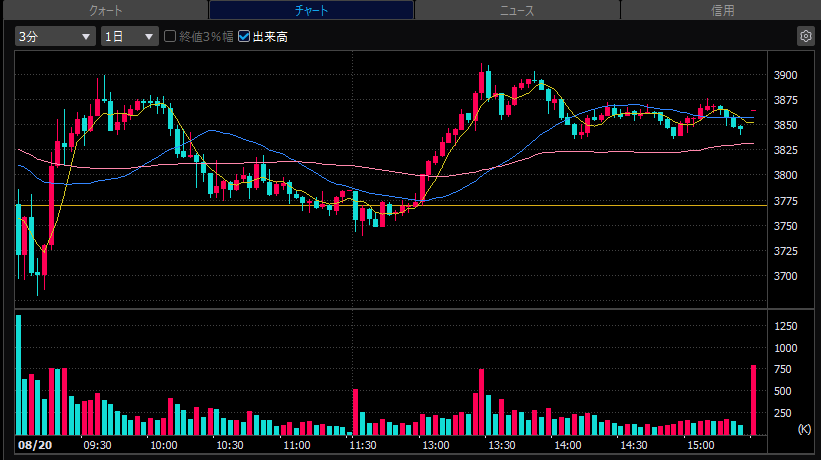Screen dimensions: 821x460
Task: Open the ニュース tab
Action: (x=517, y=10)
